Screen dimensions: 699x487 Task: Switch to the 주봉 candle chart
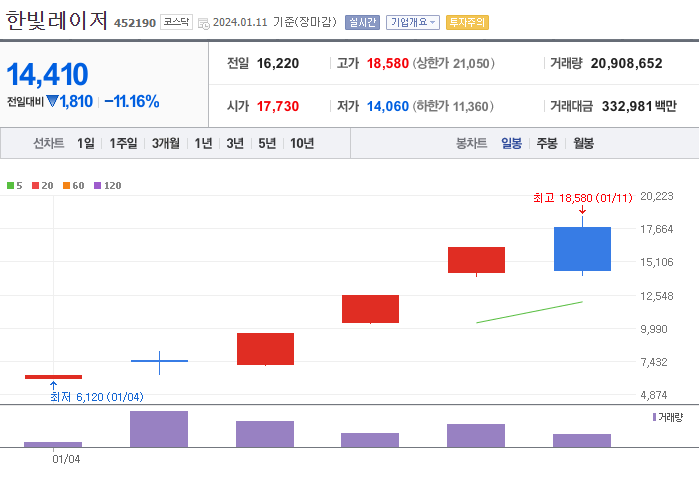click(547, 143)
